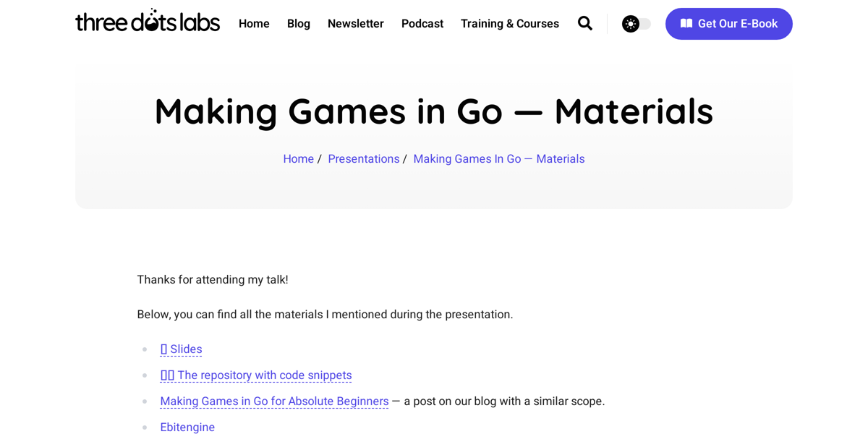Image resolution: width=868 pixels, height=434 pixels.
Task: Open Presentations from the breadcrumb trail
Action: pos(364,158)
